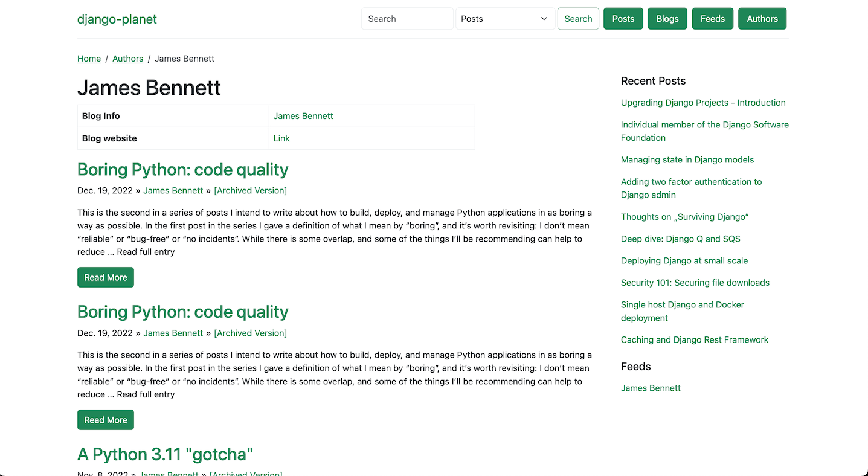Image resolution: width=868 pixels, height=476 pixels.
Task: Visit the Blog website Link
Action: click(x=281, y=138)
